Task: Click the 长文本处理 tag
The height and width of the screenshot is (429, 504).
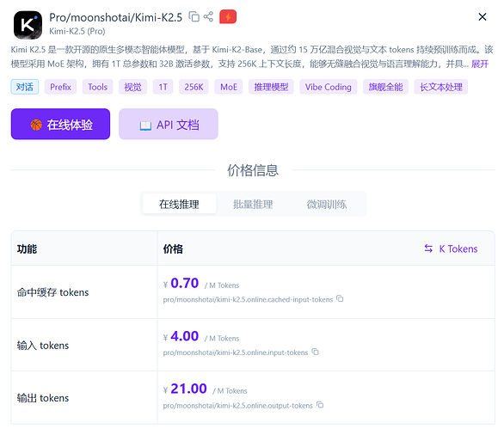Action: point(441,87)
